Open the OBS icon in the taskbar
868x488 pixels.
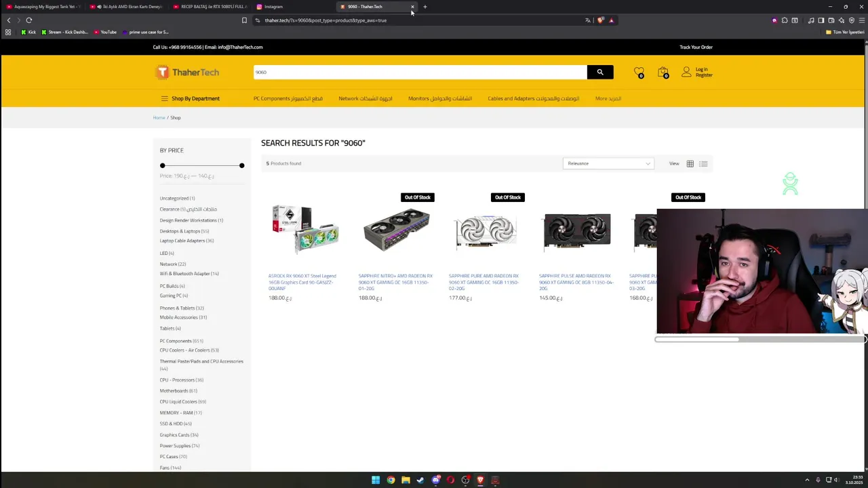click(x=465, y=480)
